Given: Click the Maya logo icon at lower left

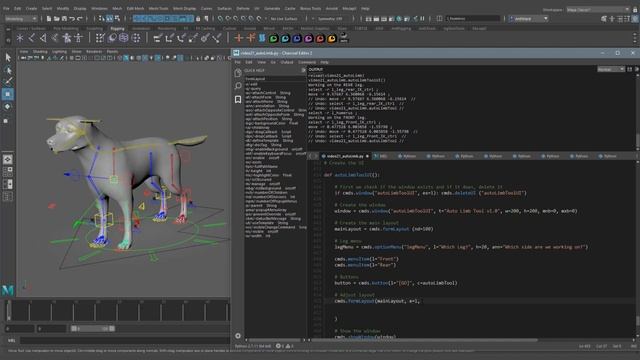Looking at the screenshot, I should (x=8, y=290).
